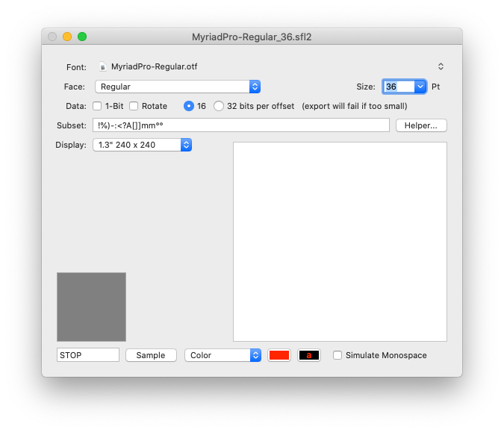Image resolution: width=504 pixels, height=432 pixels.
Task: Open the black swatch with red a
Action: (309, 355)
